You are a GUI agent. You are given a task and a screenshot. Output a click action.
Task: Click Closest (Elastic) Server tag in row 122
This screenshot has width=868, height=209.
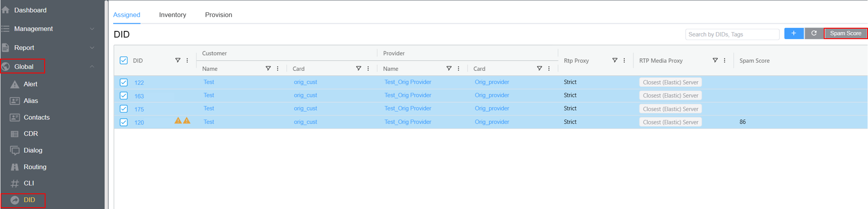670,82
